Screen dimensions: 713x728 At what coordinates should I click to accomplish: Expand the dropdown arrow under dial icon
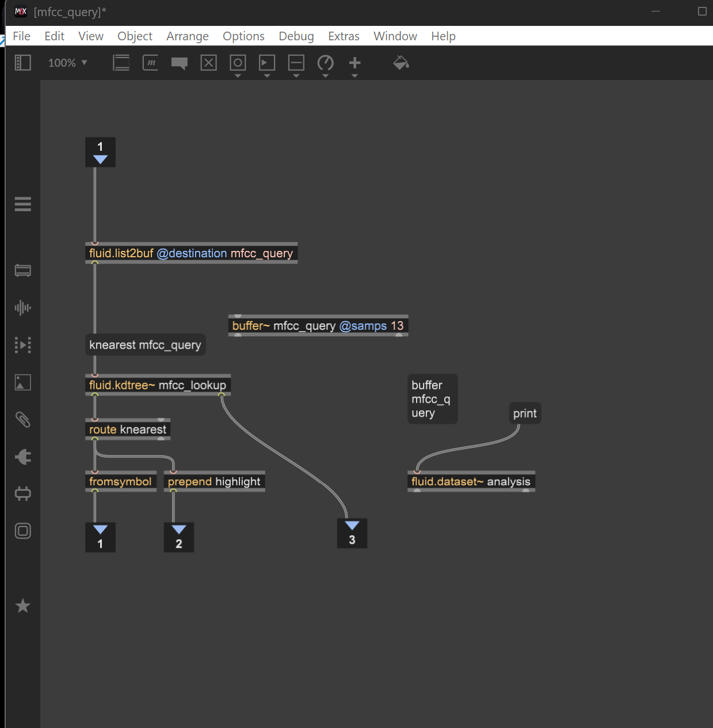click(x=326, y=76)
